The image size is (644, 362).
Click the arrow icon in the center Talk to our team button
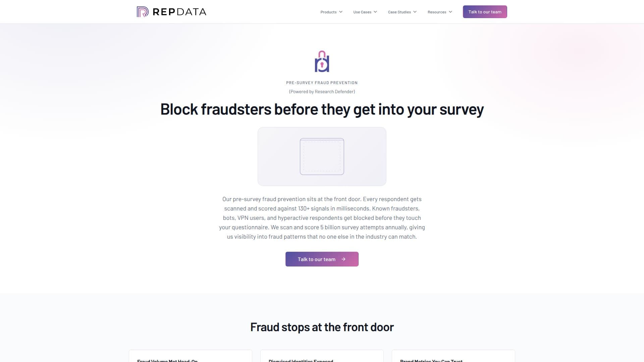point(343,259)
